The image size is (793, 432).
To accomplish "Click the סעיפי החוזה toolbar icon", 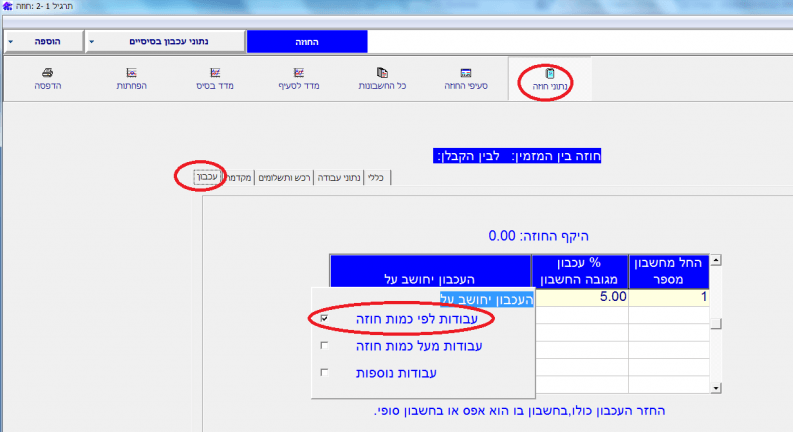I will pos(466,74).
